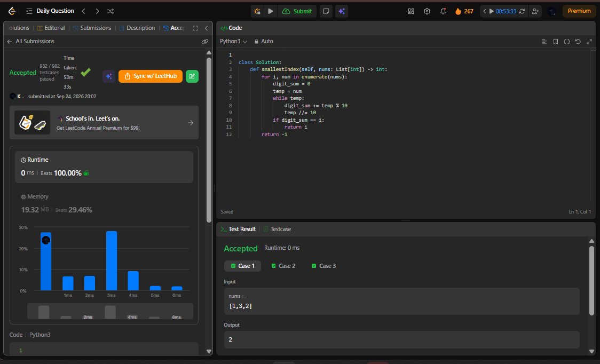This screenshot has height=364, width=600.
Task: Open the notes icon beside Submit
Action: click(x=326, y=11)
